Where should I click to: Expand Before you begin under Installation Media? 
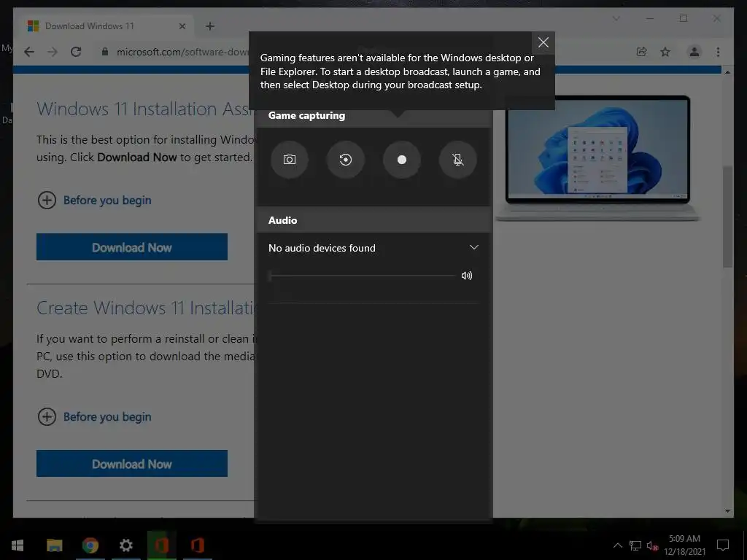tap(94, 417)
